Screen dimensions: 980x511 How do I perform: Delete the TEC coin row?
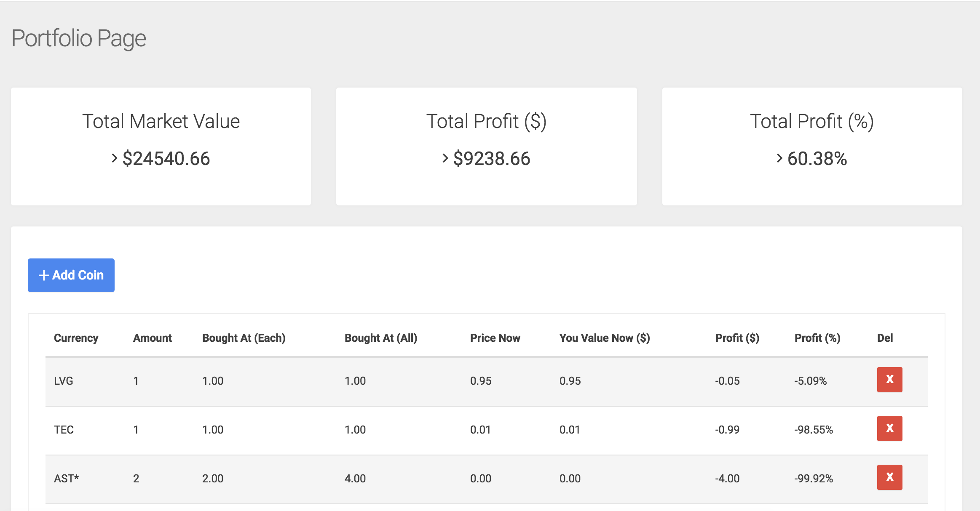(x=889, y=428)
